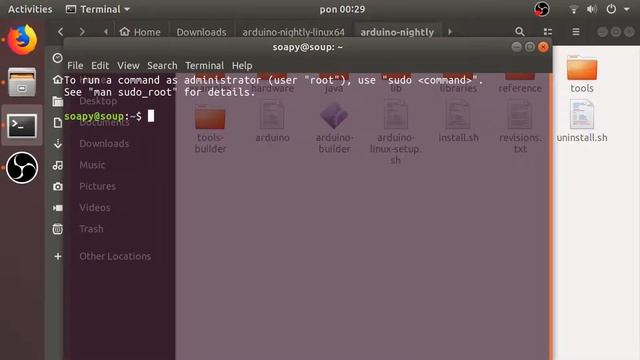Viewport: 640px width, 360px height.
Task: Select the tools-builder folder
Action: (x=210, y=128)
